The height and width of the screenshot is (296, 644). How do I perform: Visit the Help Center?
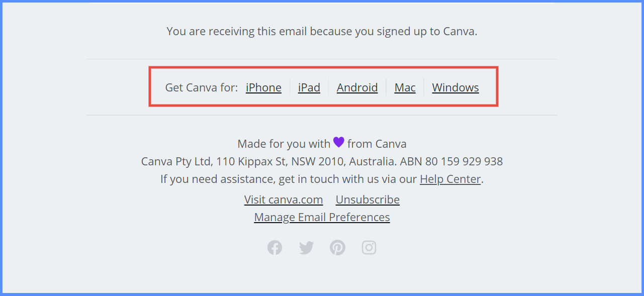(450, 179)
